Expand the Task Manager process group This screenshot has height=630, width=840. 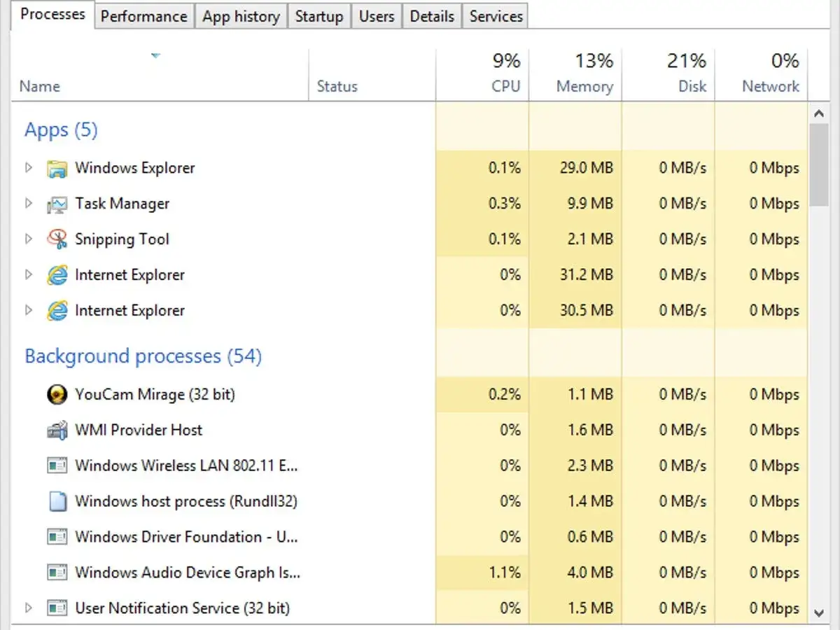coord(29,204)
